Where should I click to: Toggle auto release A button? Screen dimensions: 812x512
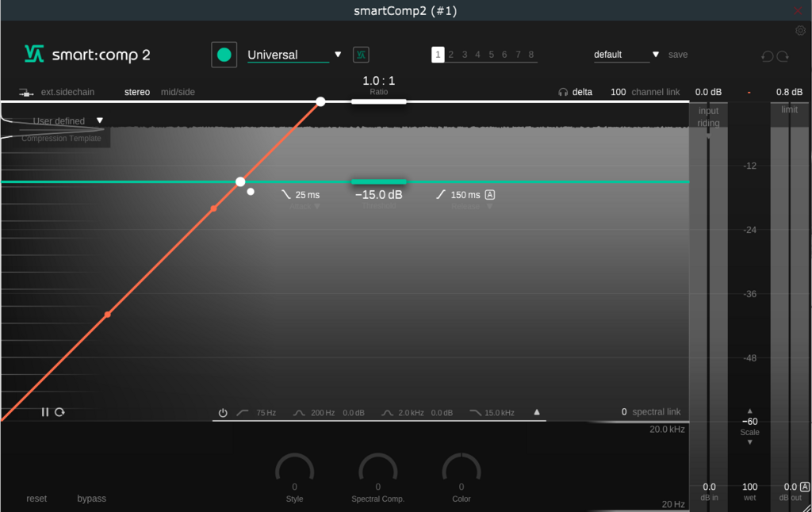click(490, 195)
